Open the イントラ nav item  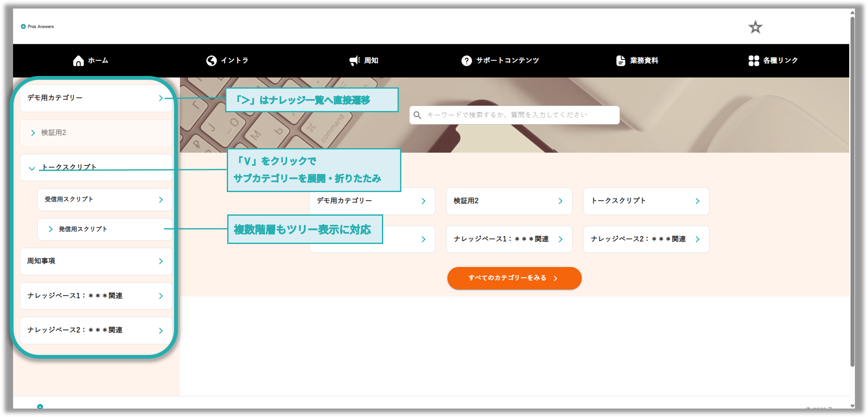pyautogui.click(x=227, y=61)
